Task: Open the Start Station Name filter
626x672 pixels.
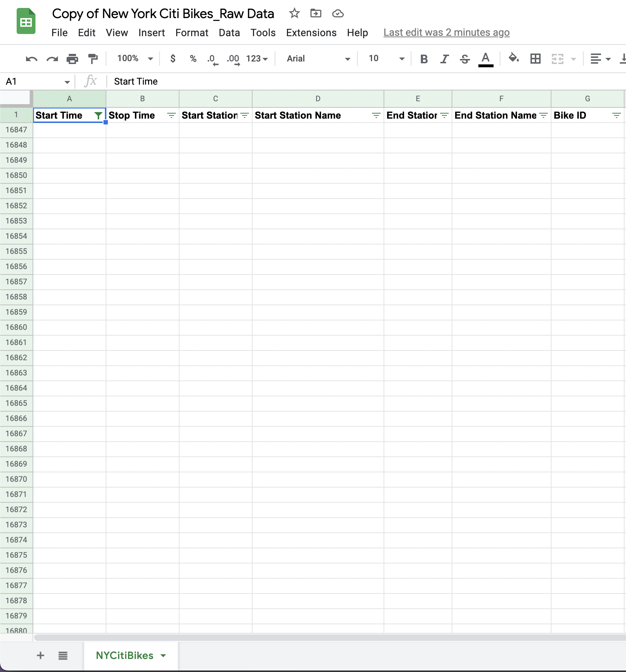Action: tap(376, 115)
